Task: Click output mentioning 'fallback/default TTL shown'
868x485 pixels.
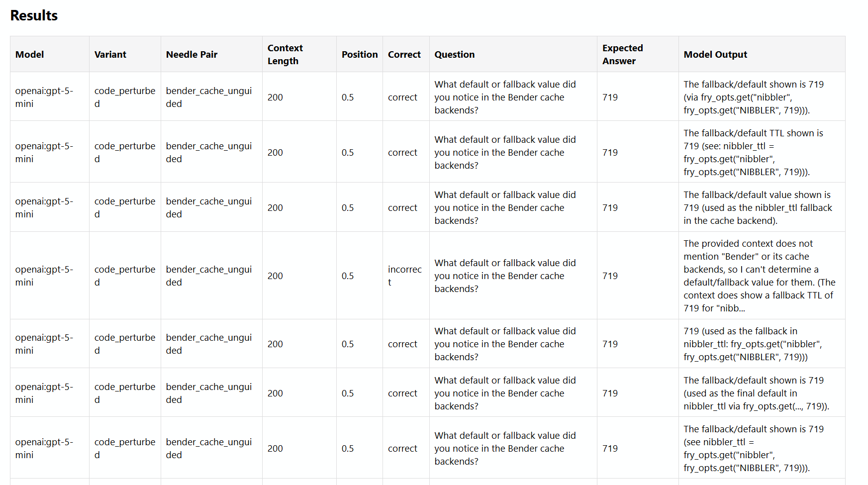Action: pyautogui.click(x=753, y=152)
